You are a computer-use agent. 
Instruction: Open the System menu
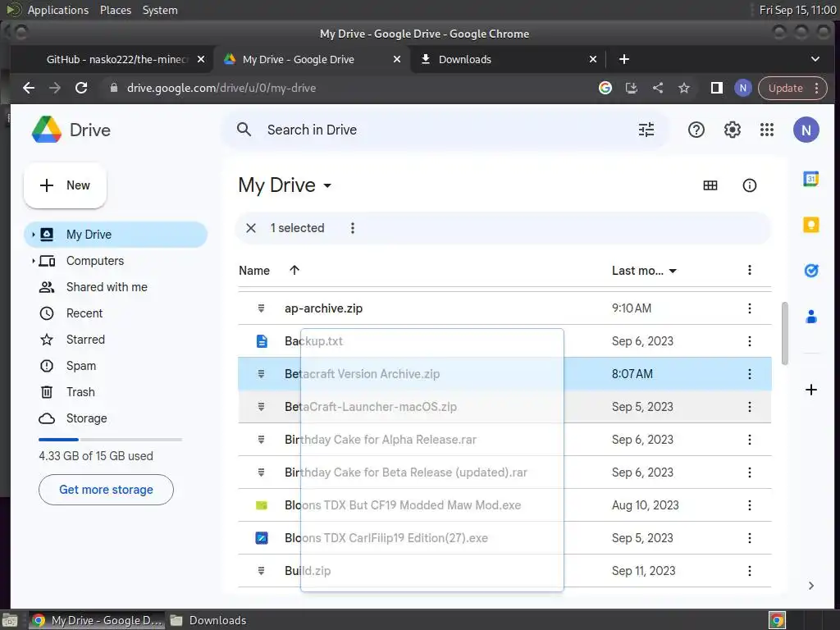[x=160, y=10]
